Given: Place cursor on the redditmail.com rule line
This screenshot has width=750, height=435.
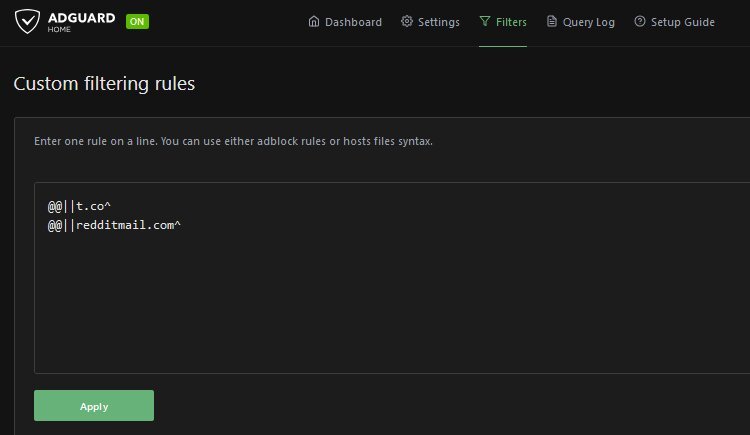Looking at the screenshot, I should coord(115,225).
